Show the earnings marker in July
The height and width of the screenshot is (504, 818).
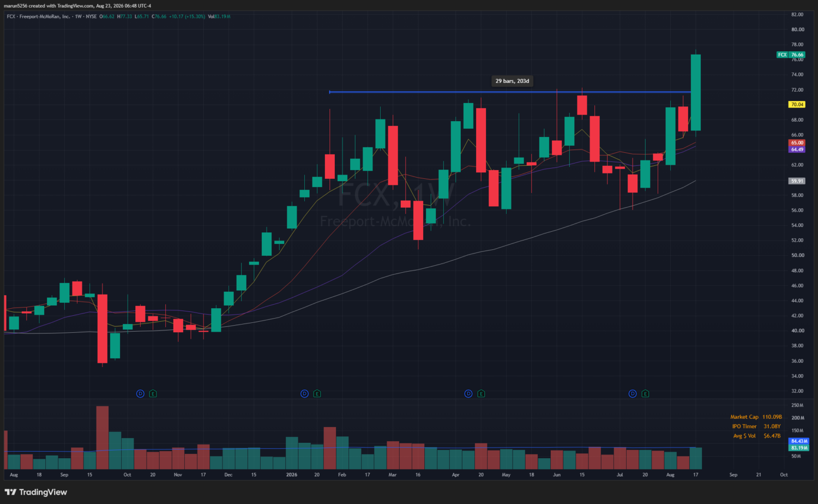(645, 393)
